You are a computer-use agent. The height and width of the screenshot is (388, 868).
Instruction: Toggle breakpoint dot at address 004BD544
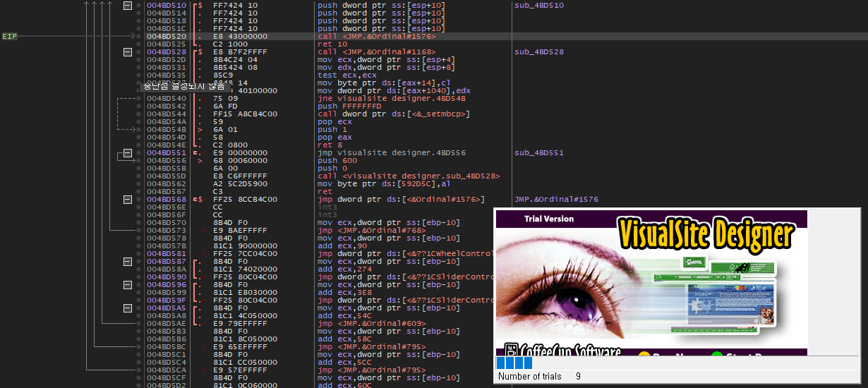(139, 114)
